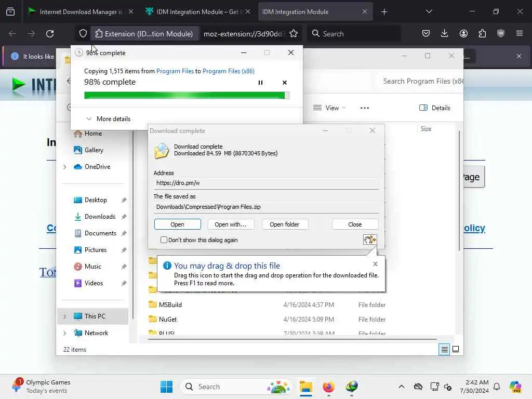This screenshot has width=532, height=399.
Task: Focus the Firefox Search box
Action: [354, 34]
